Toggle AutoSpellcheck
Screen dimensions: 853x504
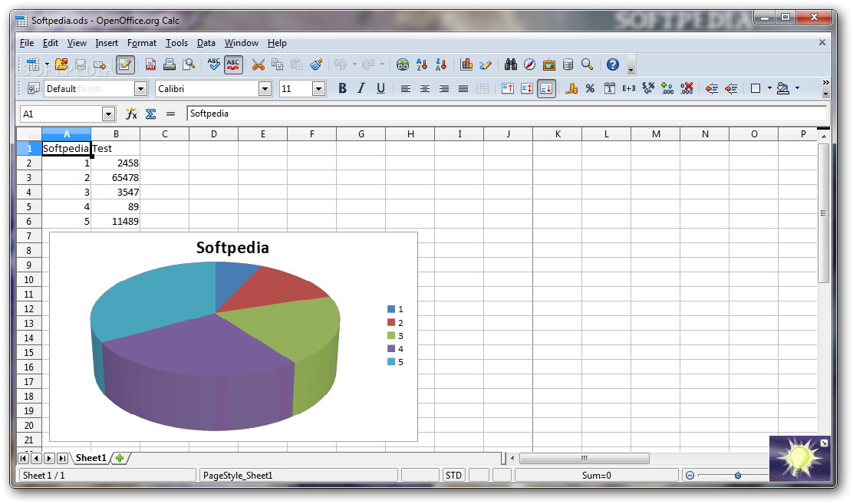pos(233,64)
